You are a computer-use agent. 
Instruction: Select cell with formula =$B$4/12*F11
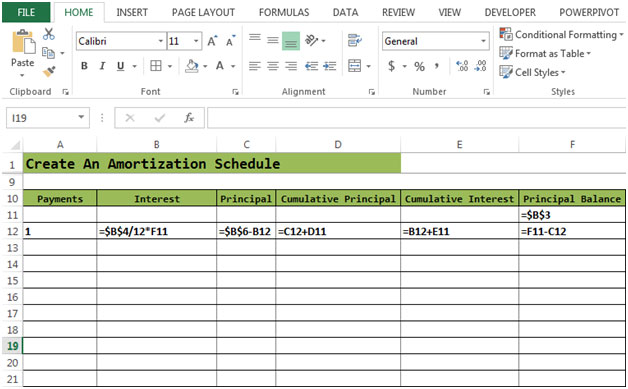157,231
